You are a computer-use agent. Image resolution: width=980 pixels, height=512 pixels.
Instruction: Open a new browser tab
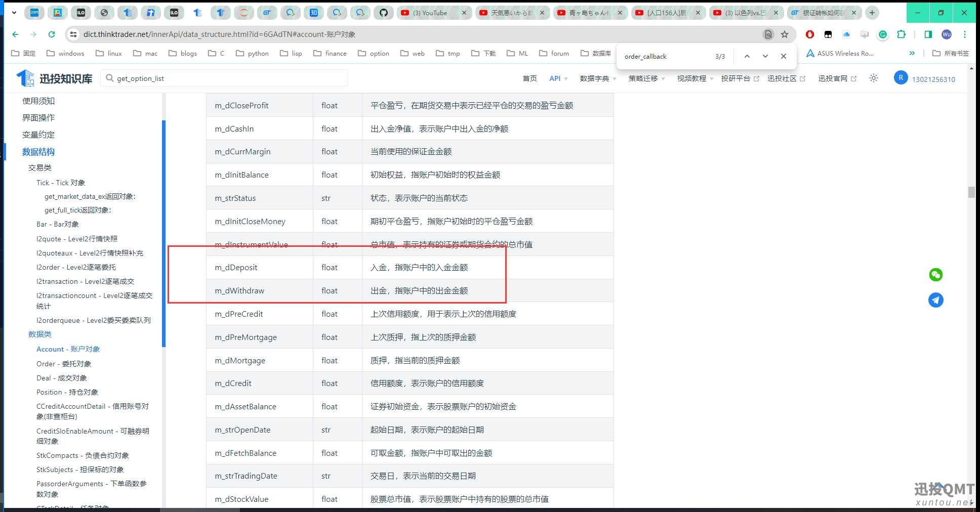(872, 13)
